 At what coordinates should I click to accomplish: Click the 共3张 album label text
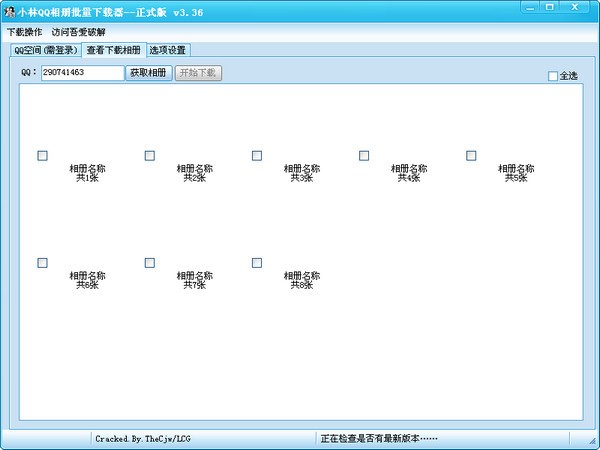pyautogui.click(x=302, y=173)
